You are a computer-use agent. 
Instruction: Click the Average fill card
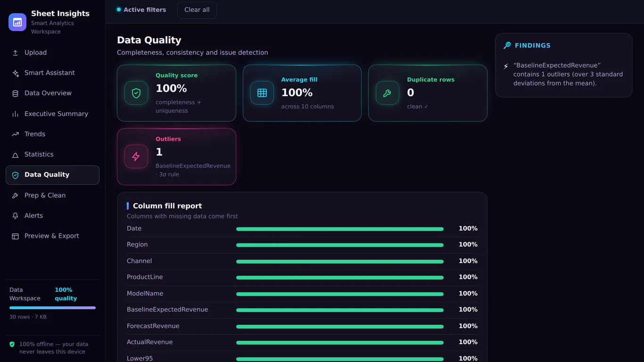click(x=302, y=93)
